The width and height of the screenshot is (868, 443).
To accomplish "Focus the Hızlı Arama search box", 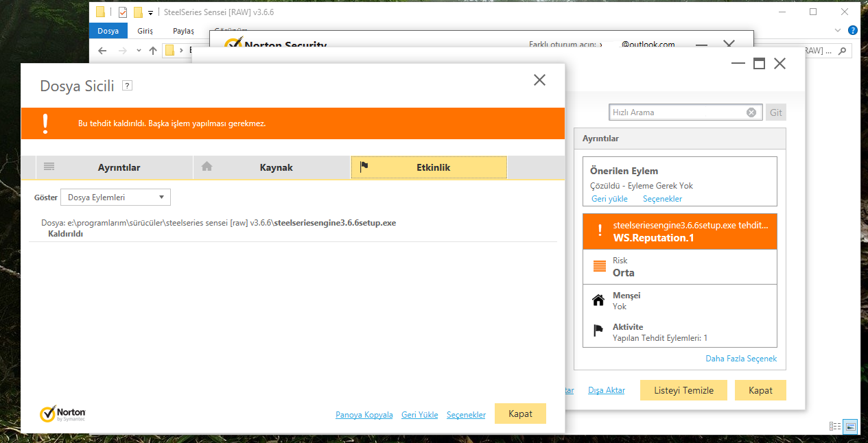I will tap(676, 112).
